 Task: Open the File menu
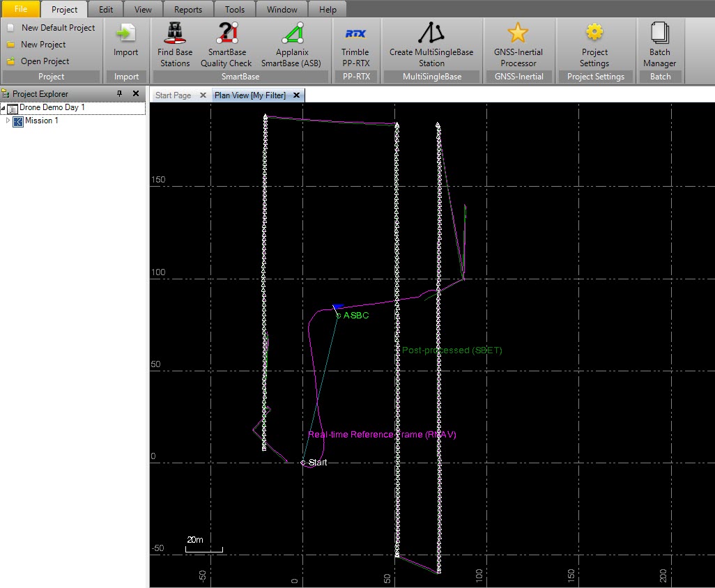click(x=20, y=9)
